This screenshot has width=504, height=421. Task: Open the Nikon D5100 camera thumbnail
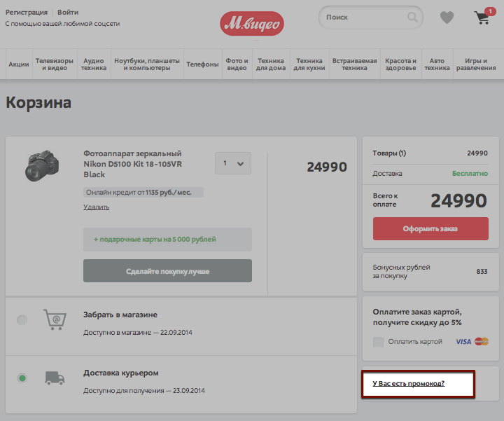(42, 166)
